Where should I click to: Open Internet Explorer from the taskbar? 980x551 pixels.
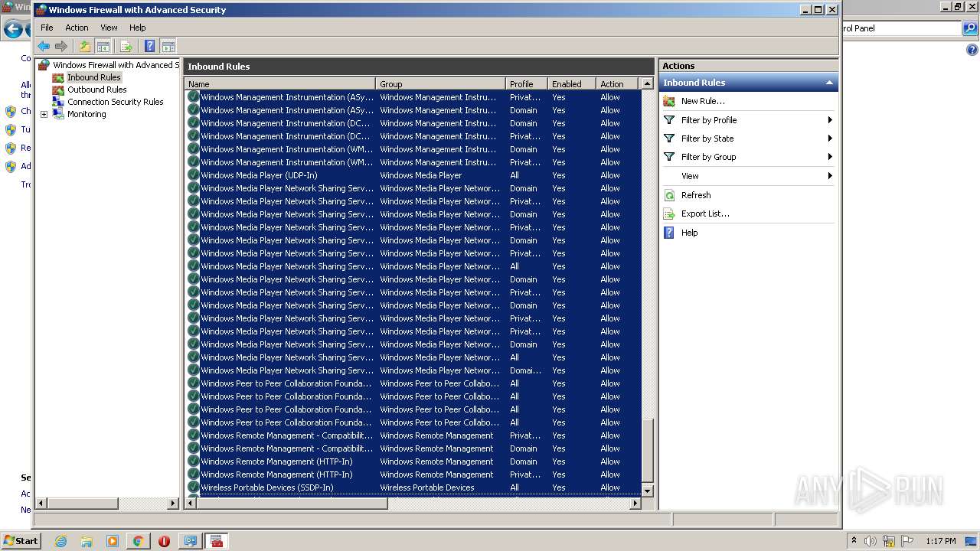[60, 541]
